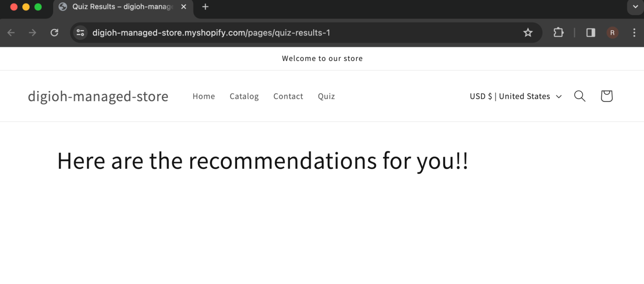Click the green macOS fullscreen button
Viewport: 644px width, 284px height.
[38, 7]
